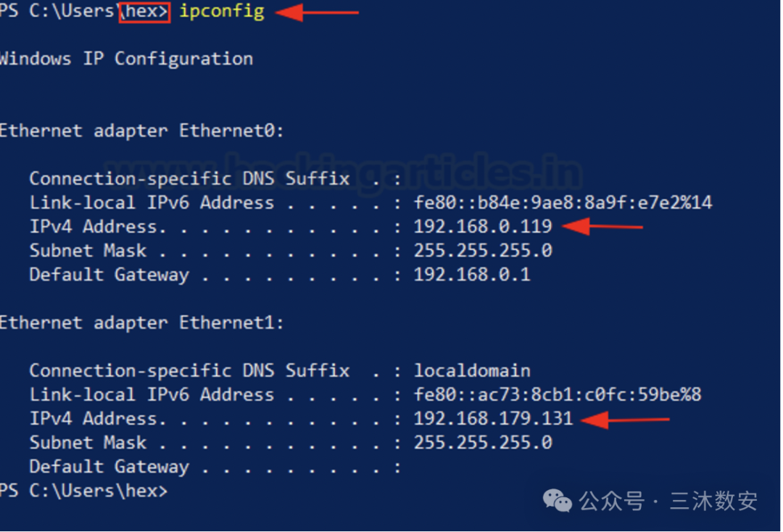Select the IPv4 address 192.168.0.119

pyautogui.click(x=482, y=227)
